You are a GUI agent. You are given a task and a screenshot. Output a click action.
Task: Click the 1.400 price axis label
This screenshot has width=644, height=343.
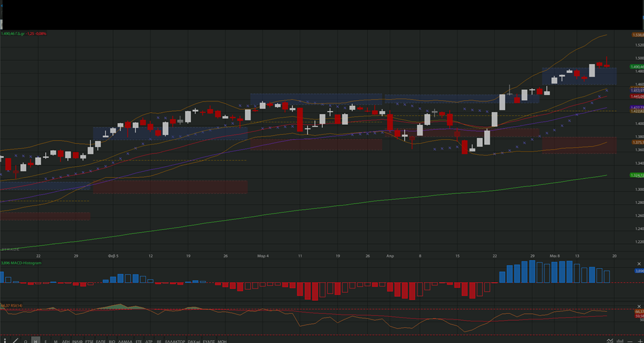pyautogui.click(x=638, y=124)
